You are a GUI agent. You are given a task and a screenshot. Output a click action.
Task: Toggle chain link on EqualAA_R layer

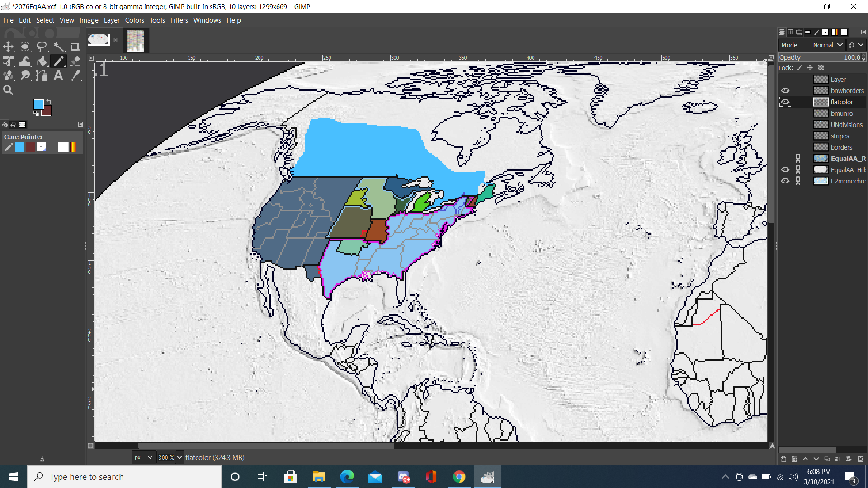[x=798, y=159]
